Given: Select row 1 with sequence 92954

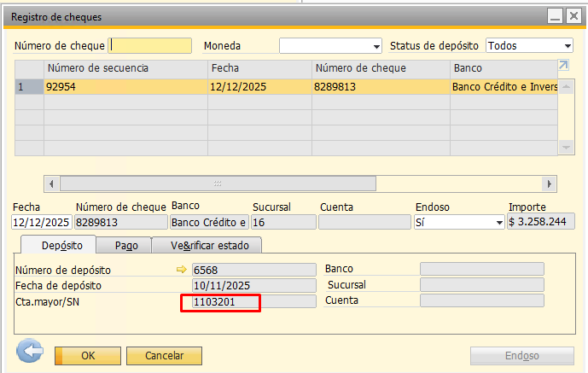Looking at the screenshot, I should 125,86.
